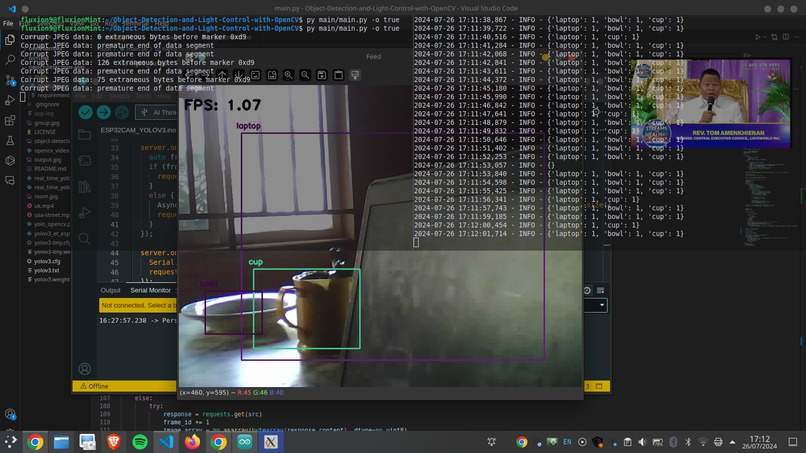
Task: Open the VS Code Explorer view
Action: tap(10, 40)
